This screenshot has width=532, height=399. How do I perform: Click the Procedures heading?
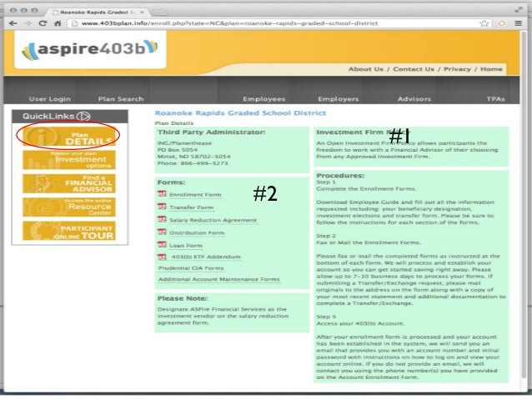pyautogui.click(x=340, y=176)
